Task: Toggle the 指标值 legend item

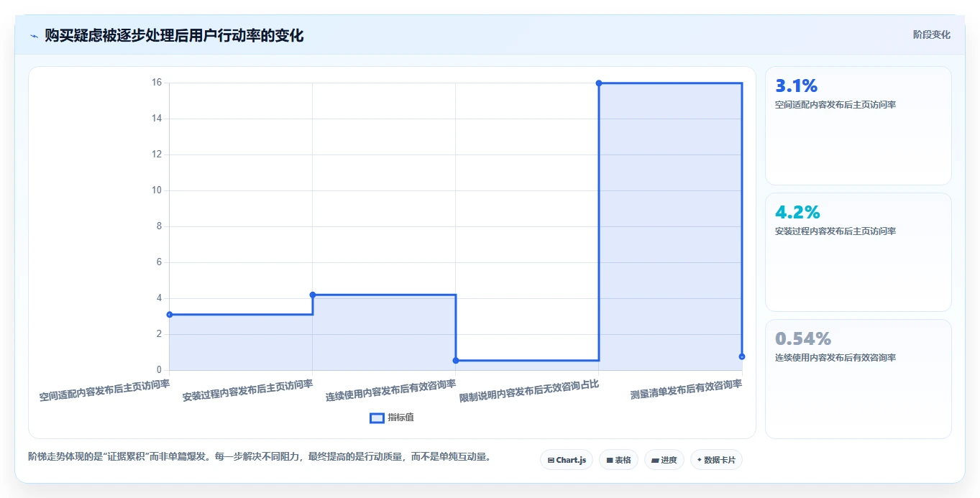Action: click(x=392, y=418)
